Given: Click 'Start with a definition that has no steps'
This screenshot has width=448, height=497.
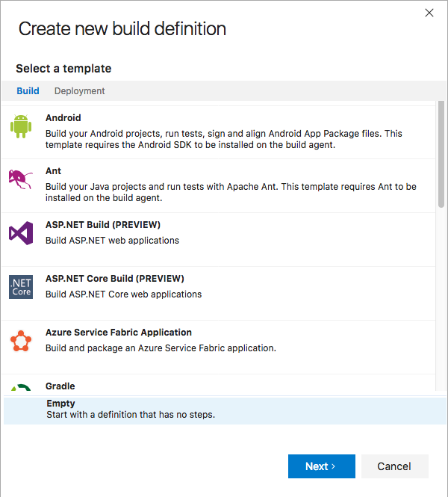Looking at the screenshot, I should (131, 415).
